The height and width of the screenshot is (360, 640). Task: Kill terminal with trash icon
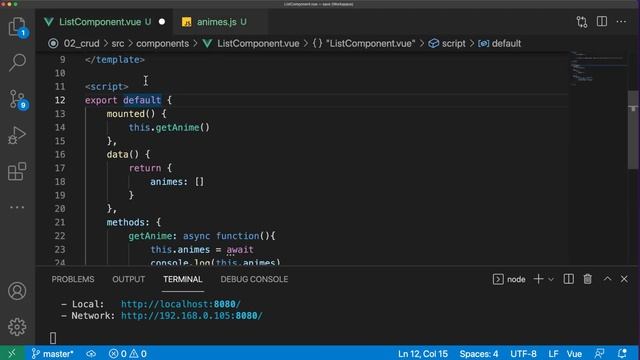[x=588, y=279]
